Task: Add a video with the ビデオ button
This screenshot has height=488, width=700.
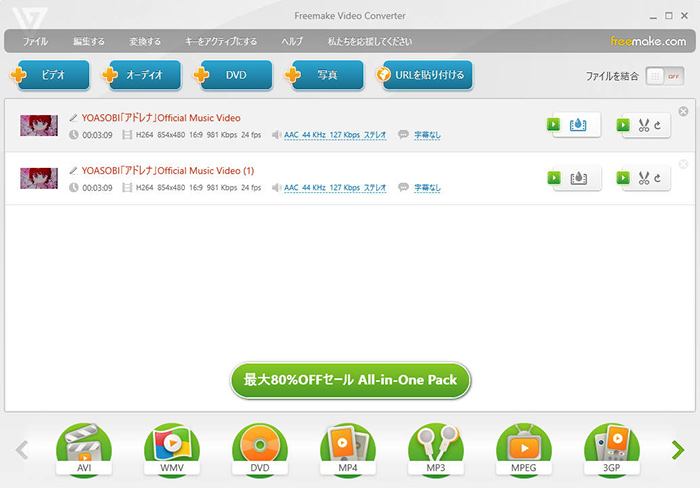Action: coord(50,75)
